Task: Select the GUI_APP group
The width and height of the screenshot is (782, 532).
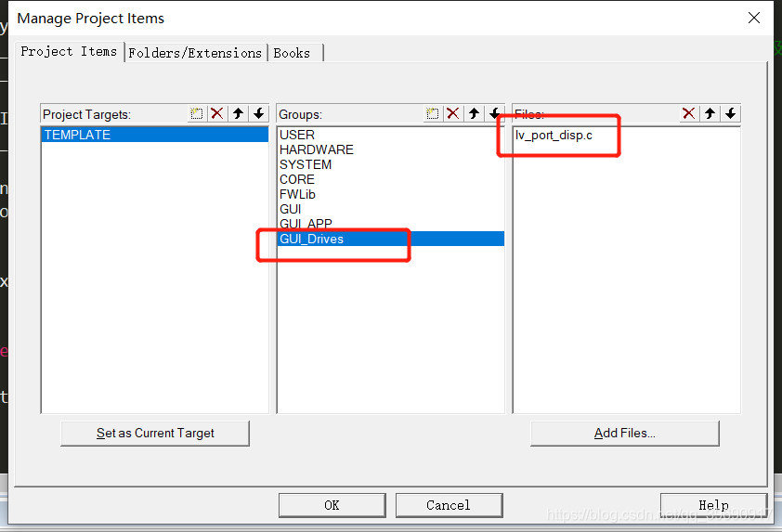Action: tap(390, 224)
